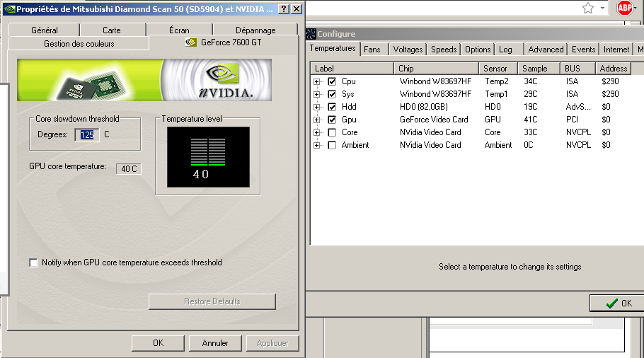
Task: Open the Voltages tab
Action: click(408, 50)
